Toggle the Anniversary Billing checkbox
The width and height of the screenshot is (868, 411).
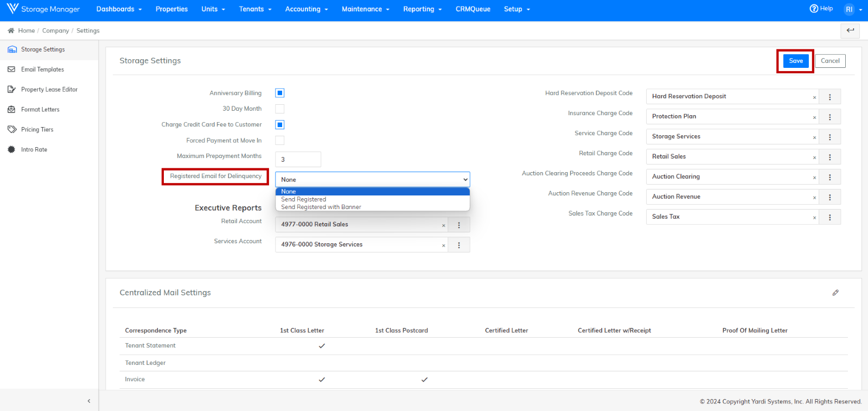tap(280, 93)
